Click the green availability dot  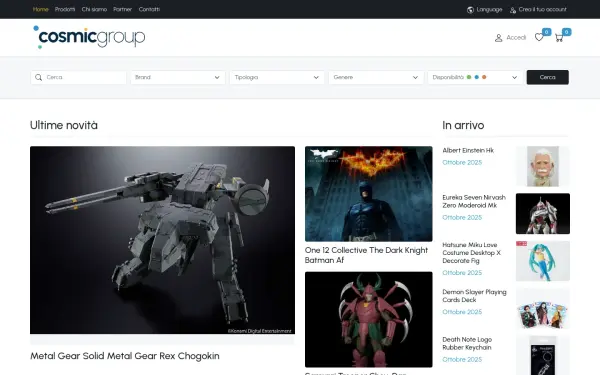point(469,77)
